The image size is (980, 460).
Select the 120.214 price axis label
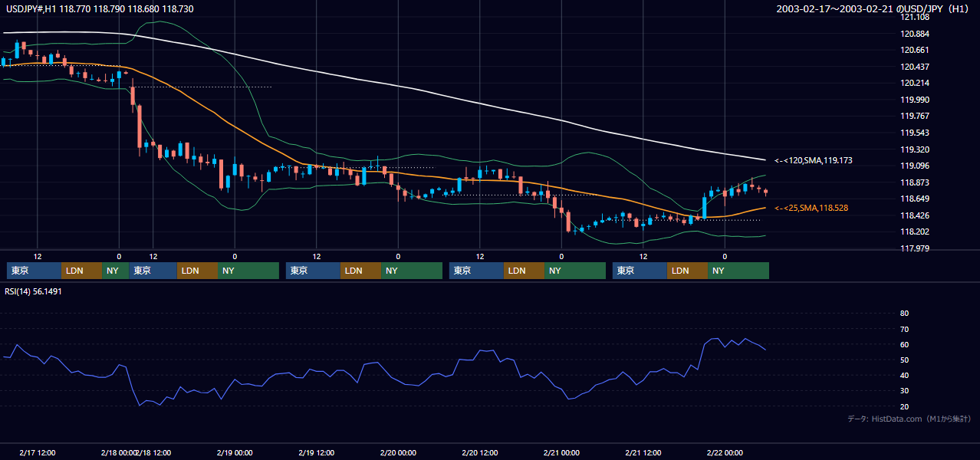click(916, 83)
